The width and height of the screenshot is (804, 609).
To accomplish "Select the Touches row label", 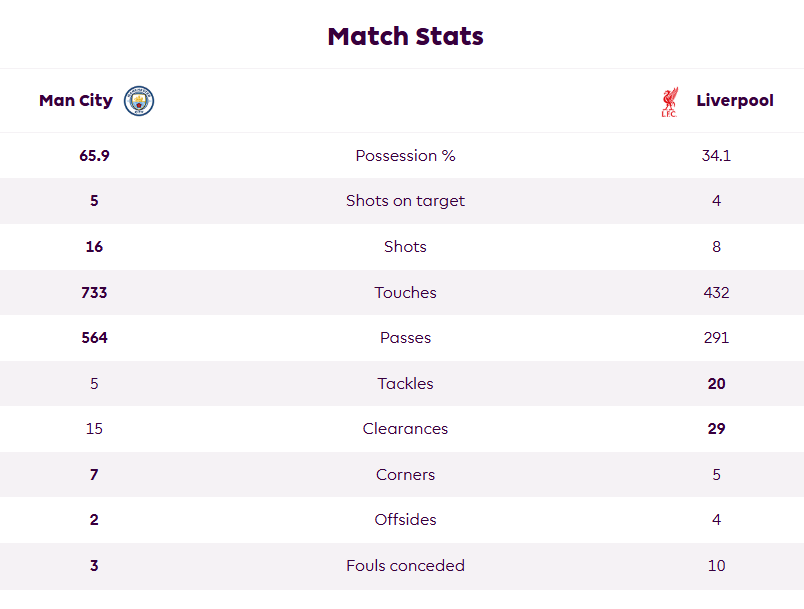I will pos(406,292).
